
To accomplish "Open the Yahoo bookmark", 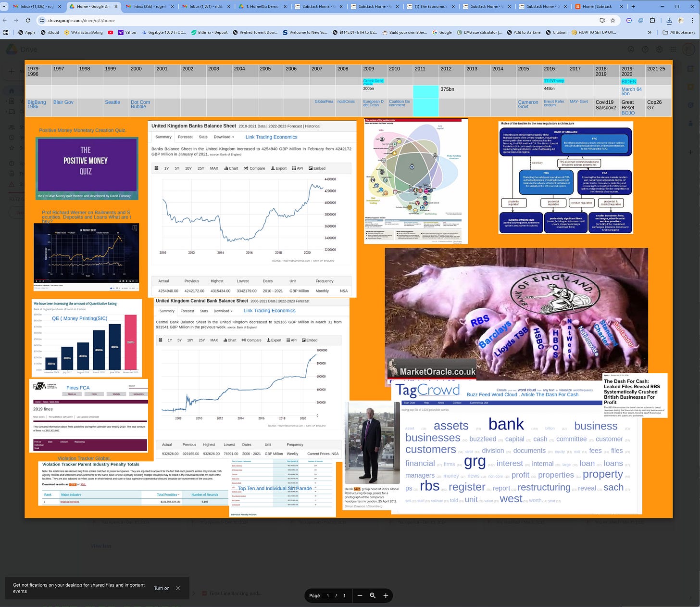I will (x=127, y=32).
